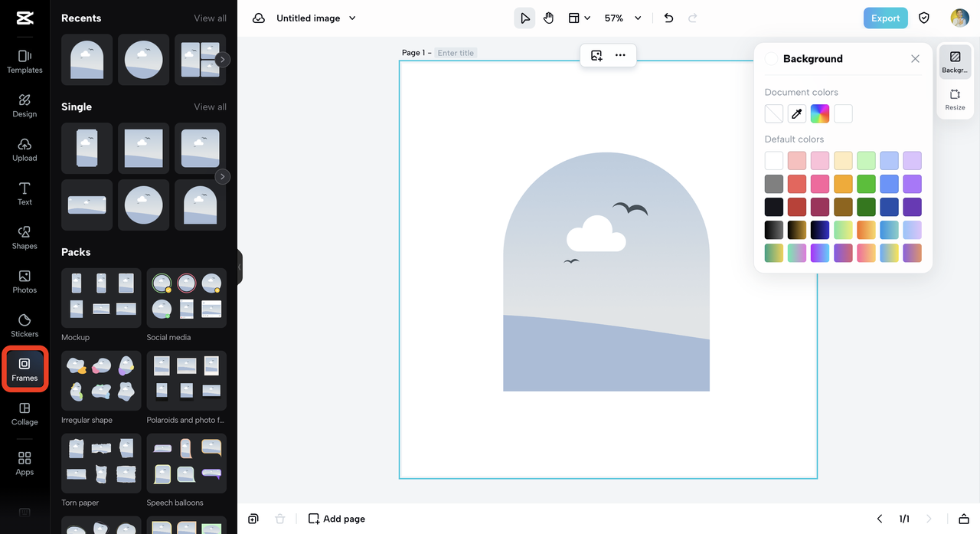Open the Photos sidebar tab
The height and width of the screenshot is (534, 980).
click(x=24, y=282)
